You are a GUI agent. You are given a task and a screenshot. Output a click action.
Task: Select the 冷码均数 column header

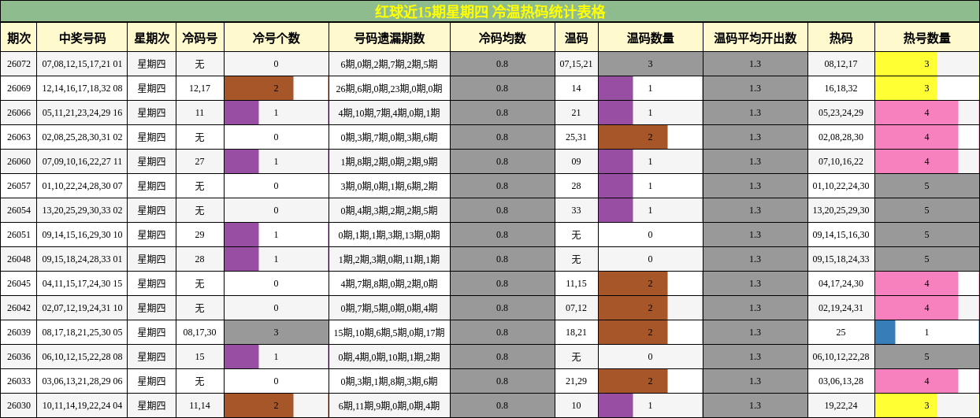click(503, 38)
